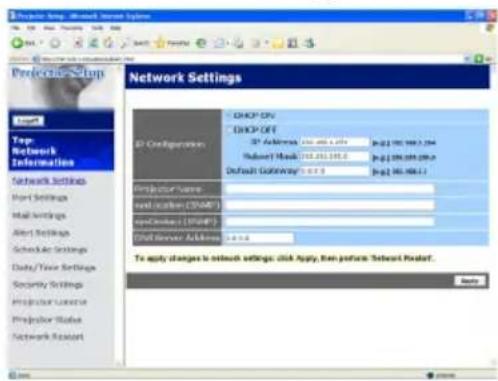Select the DHCP OFF radio button

pos(229,130)
